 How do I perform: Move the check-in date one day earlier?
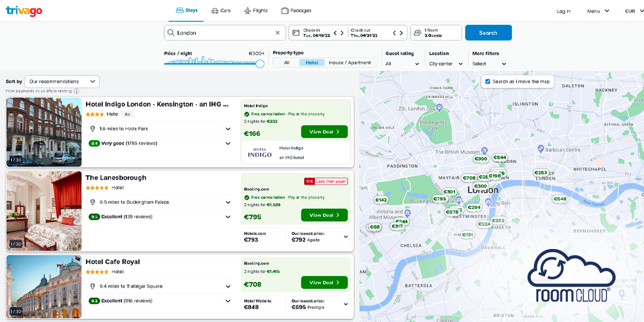click(335, 33)
